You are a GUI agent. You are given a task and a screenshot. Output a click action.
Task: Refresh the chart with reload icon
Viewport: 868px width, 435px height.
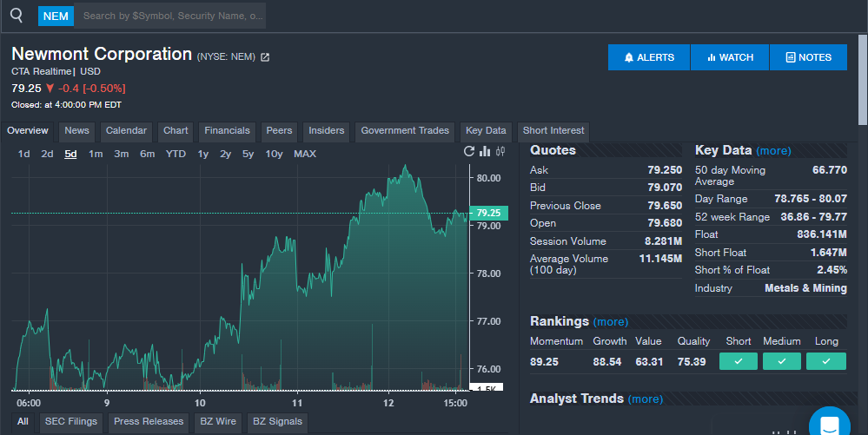coord(469,151)
